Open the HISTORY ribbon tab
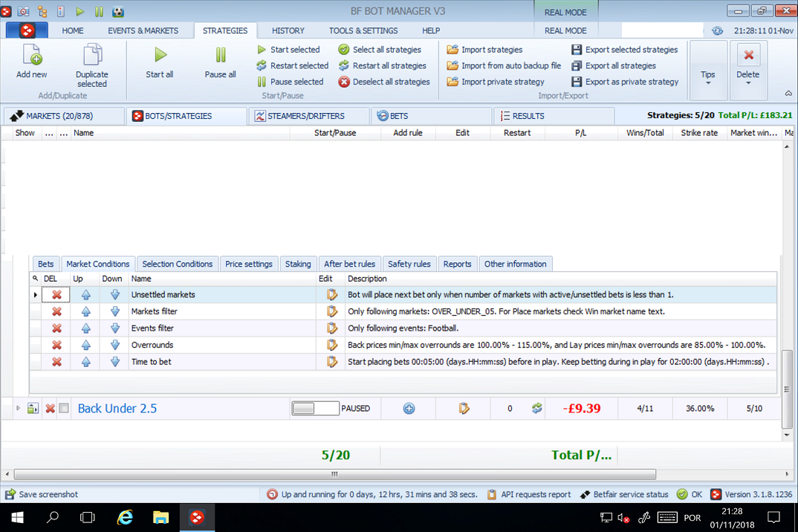Image resolution: width=798 pixels, height=532 pixels. pyautogui.click(x=288, y=30)
